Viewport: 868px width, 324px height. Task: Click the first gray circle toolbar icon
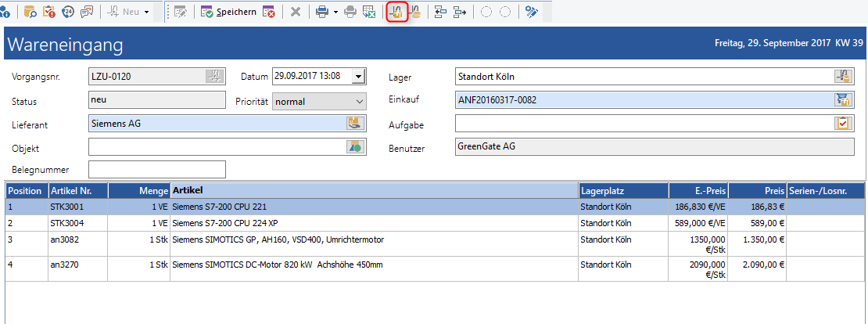coord(486,12)
